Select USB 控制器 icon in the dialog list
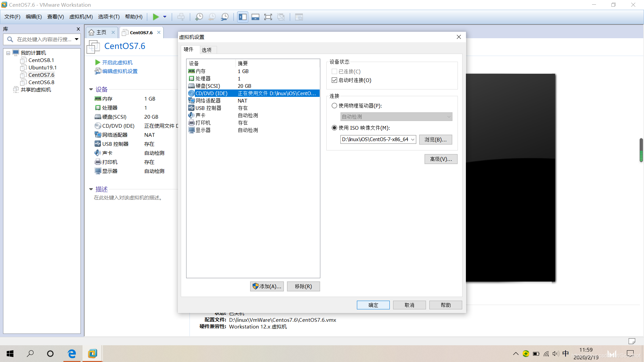The height and width of the screenshot is (362, 644). click(192, 108)
